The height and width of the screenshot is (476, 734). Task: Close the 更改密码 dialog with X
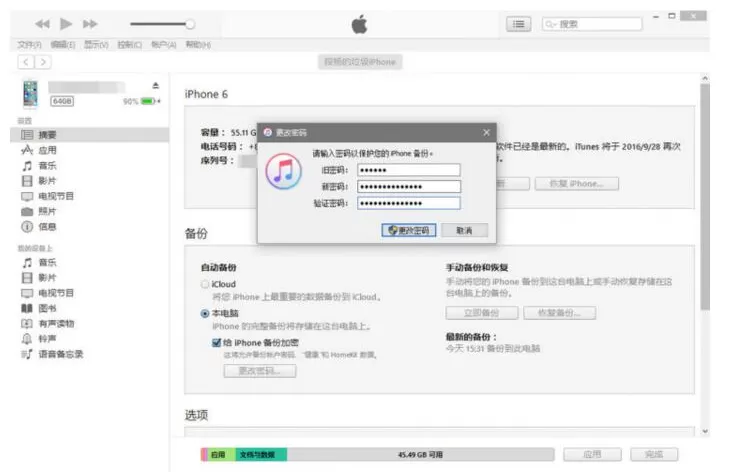tap(486, 133)
